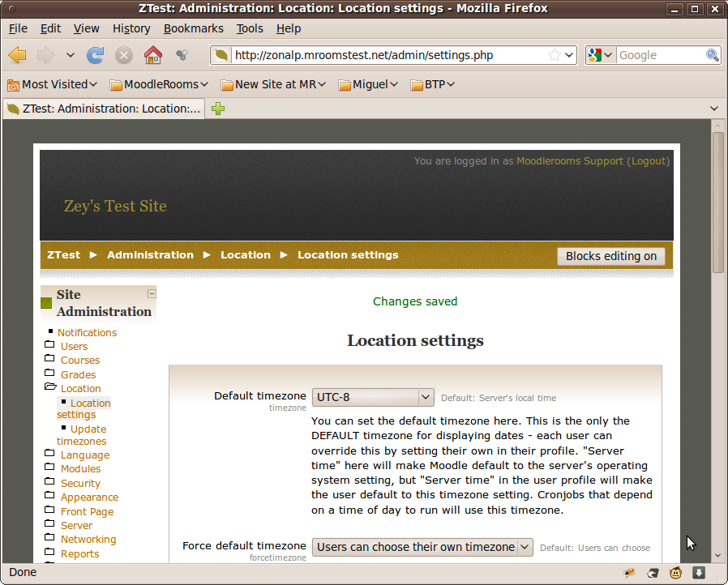
Task: Open the Bookmarks menu
Action: [x=194, y=28]
